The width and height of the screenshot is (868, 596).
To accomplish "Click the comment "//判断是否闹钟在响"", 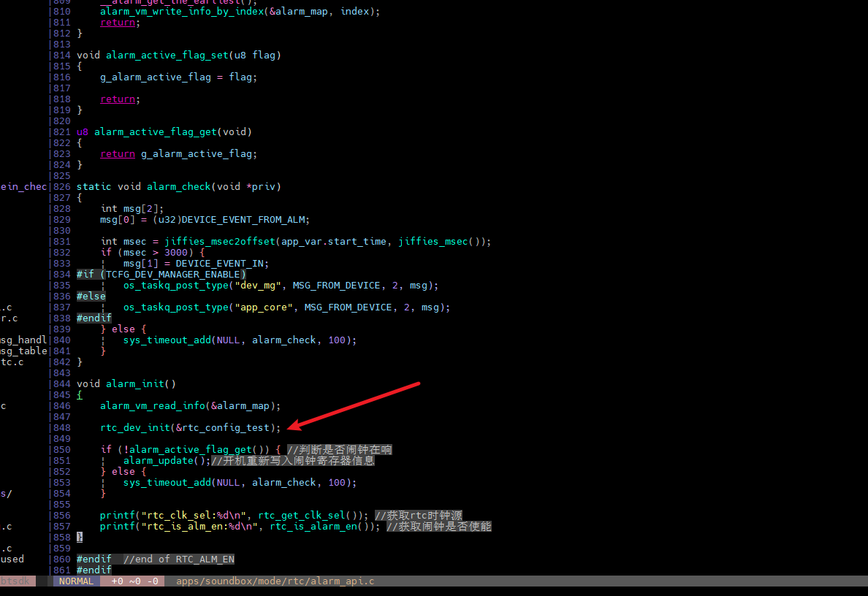I will point(339,450).
